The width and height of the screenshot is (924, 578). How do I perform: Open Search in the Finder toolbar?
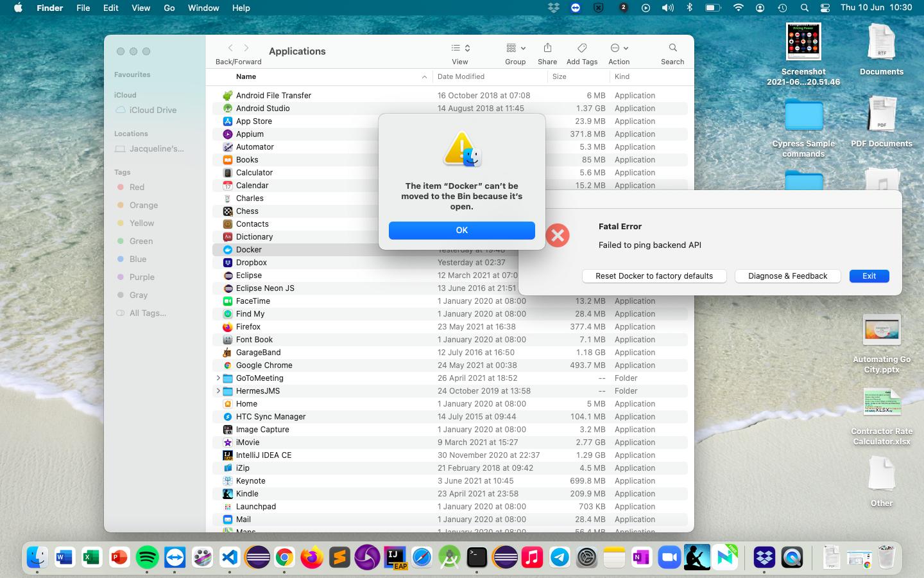tap(672, 48)
